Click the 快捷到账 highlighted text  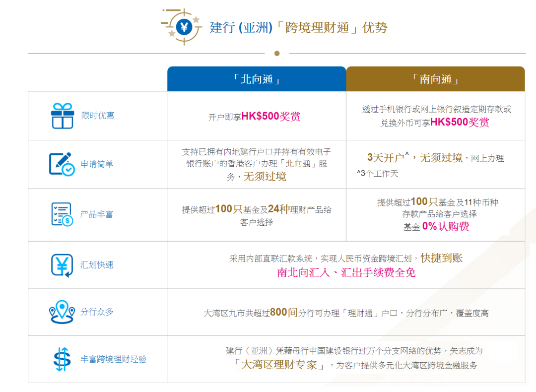441,258
